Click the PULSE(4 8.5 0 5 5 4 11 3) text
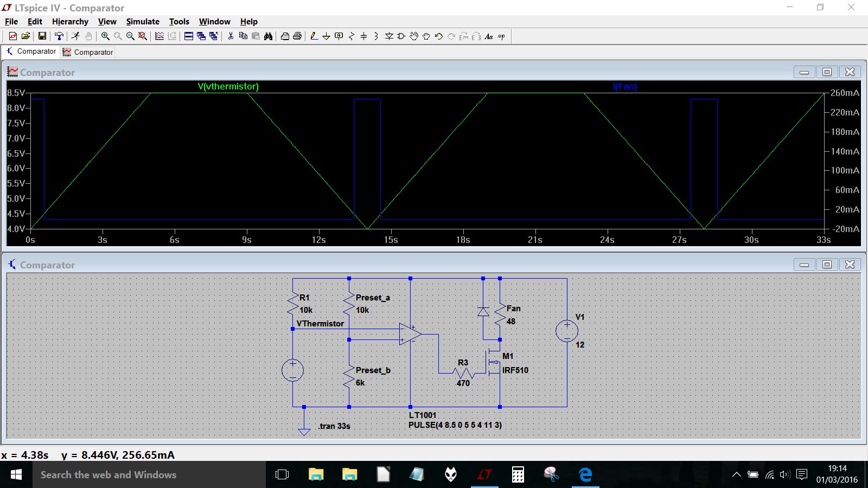868x488 pixels. tap(455, 425)
